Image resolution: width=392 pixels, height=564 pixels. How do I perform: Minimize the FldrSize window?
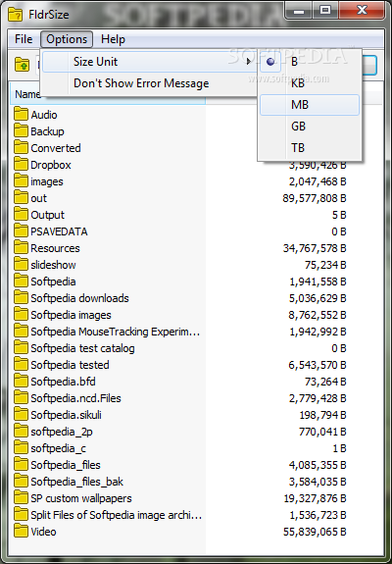pyautogui.click(x=299, y=11)
